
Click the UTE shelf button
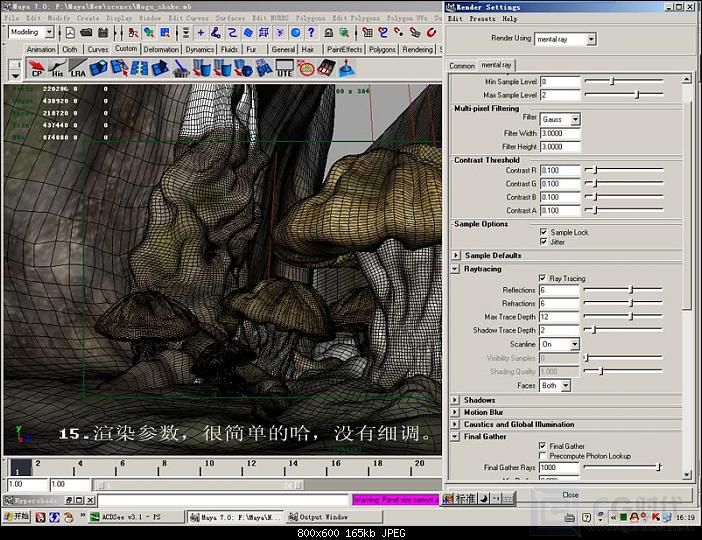(x=284, y=69)
